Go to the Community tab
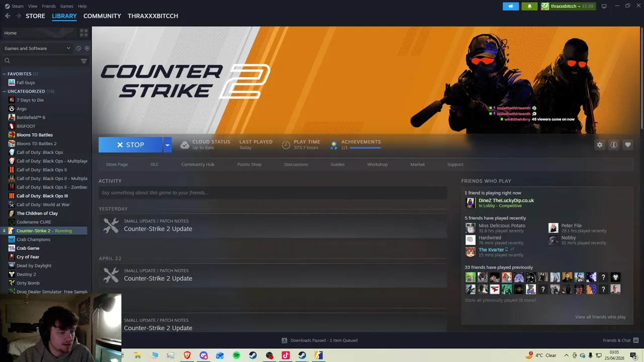Viewport: 644px width, 362px height. click(x=102, y=16)
